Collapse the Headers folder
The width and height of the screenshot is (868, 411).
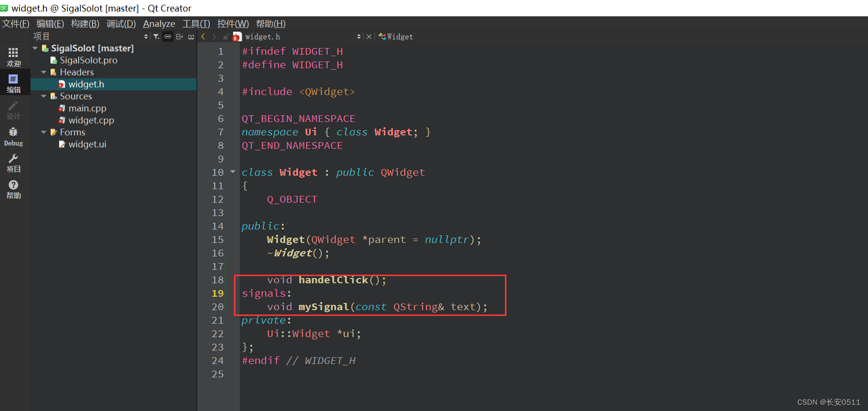[x=44, y=72]
